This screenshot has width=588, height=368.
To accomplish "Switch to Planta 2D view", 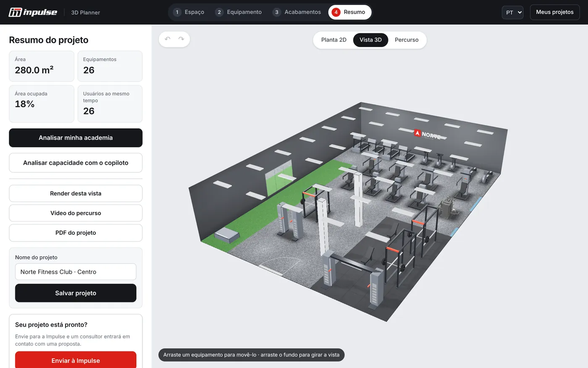I will 334,40.
